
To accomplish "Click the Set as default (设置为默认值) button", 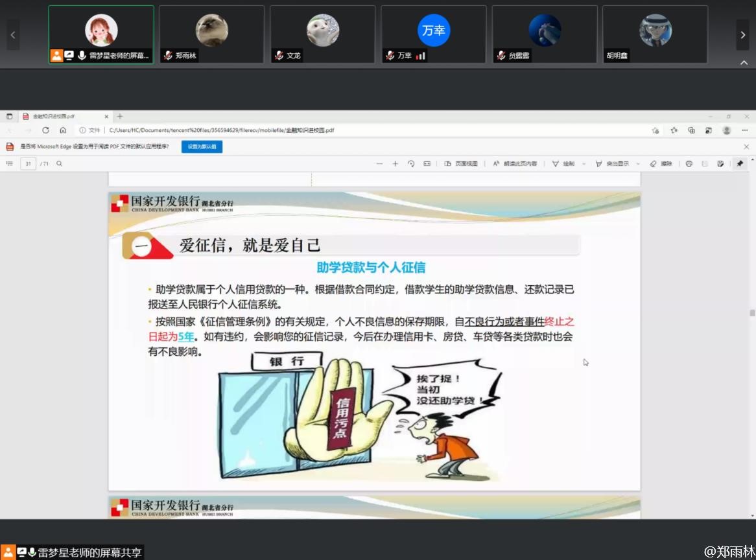I will point(202,146).
